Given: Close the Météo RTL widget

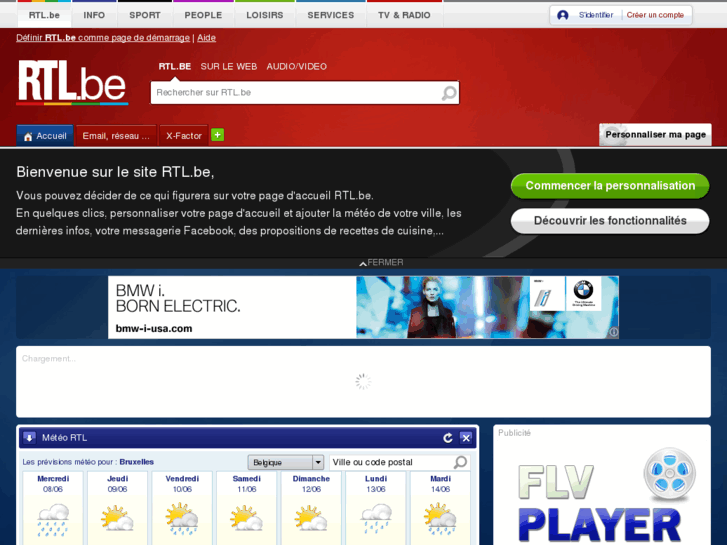Looking at the screenshot, I should tap(466, 438).
